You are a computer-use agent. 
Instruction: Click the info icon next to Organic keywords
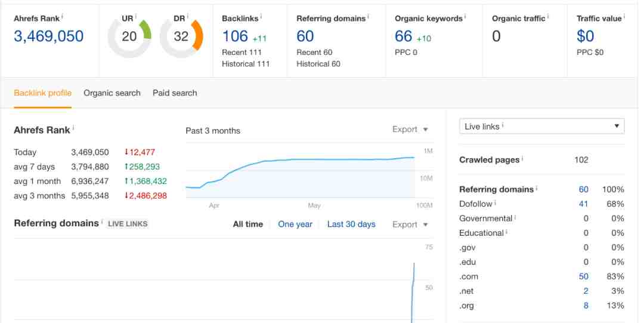[x=465, y=17]
